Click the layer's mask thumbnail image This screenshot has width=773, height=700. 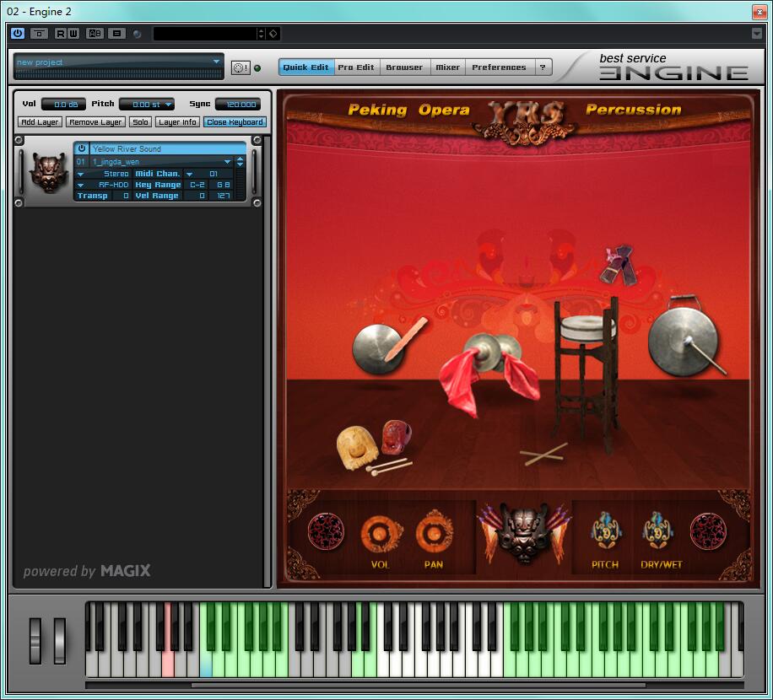pyautogui.click(x=48, y=172)
